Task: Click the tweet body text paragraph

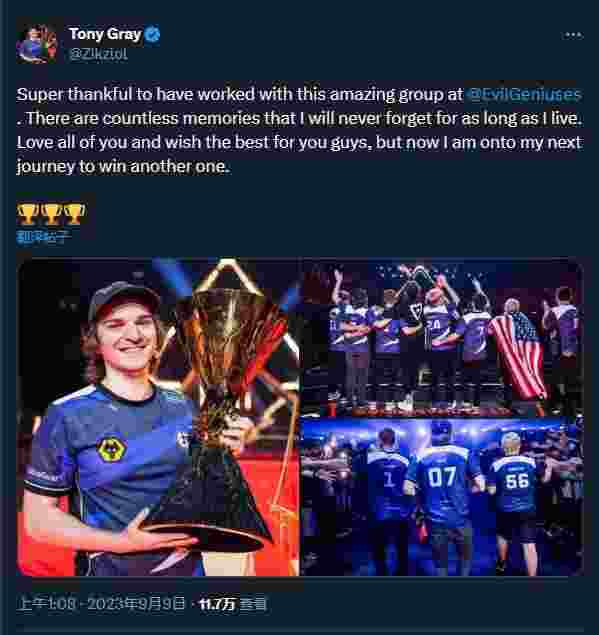Action: (x=299, y=130)
